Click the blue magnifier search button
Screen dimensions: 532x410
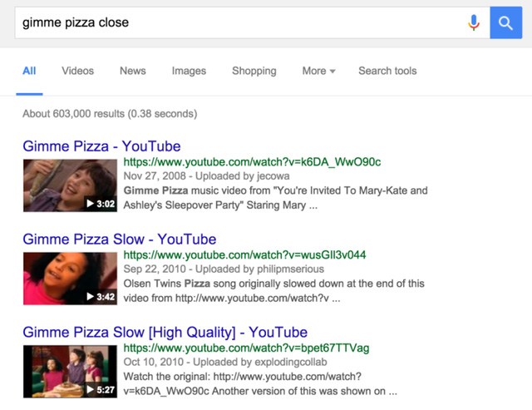point(506,22)
